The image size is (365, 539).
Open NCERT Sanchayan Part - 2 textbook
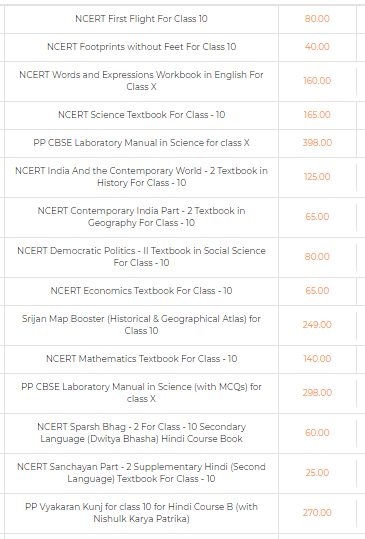pos(141,473)
